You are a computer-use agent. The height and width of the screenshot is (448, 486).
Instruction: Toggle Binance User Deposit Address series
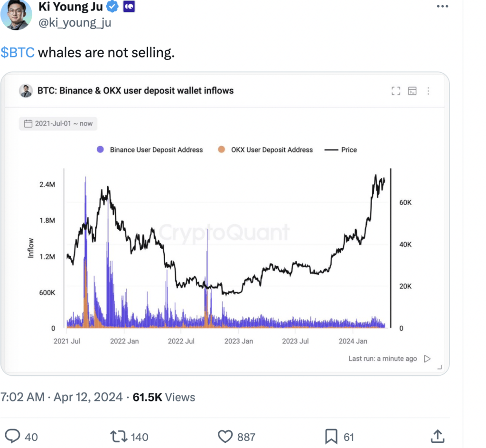(150, 149)
